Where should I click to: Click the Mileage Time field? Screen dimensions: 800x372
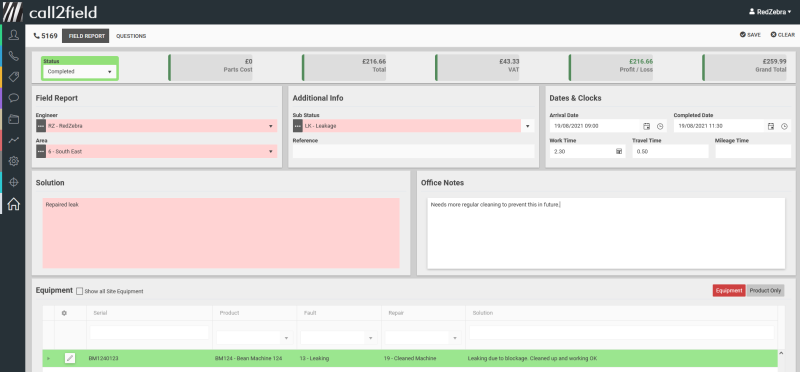(x=753, y=152)
